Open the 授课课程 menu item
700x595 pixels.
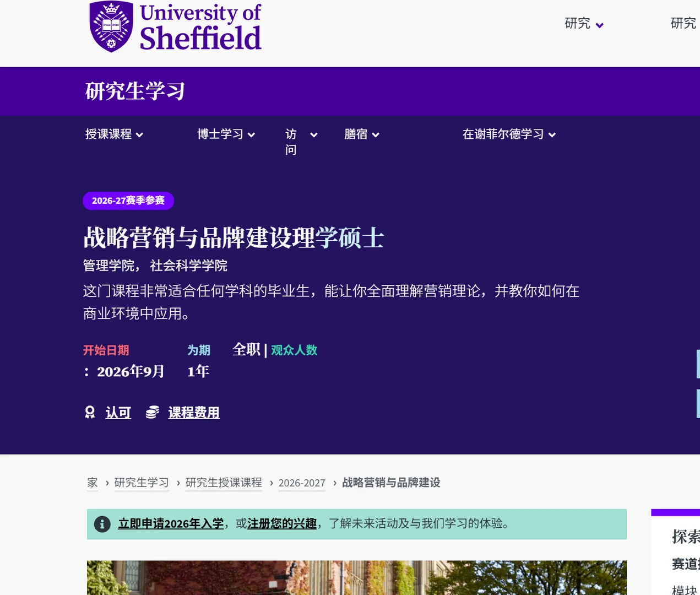108,134
